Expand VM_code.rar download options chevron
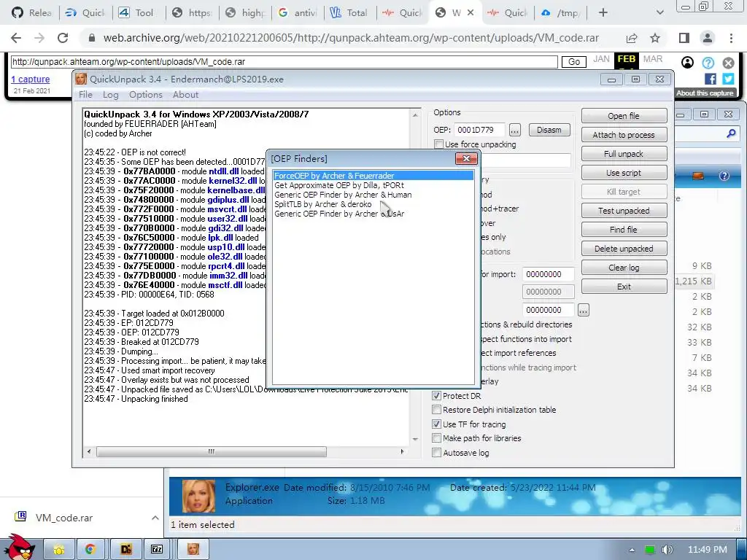Viewport: 747px width, 560px height. pos(155,518)
